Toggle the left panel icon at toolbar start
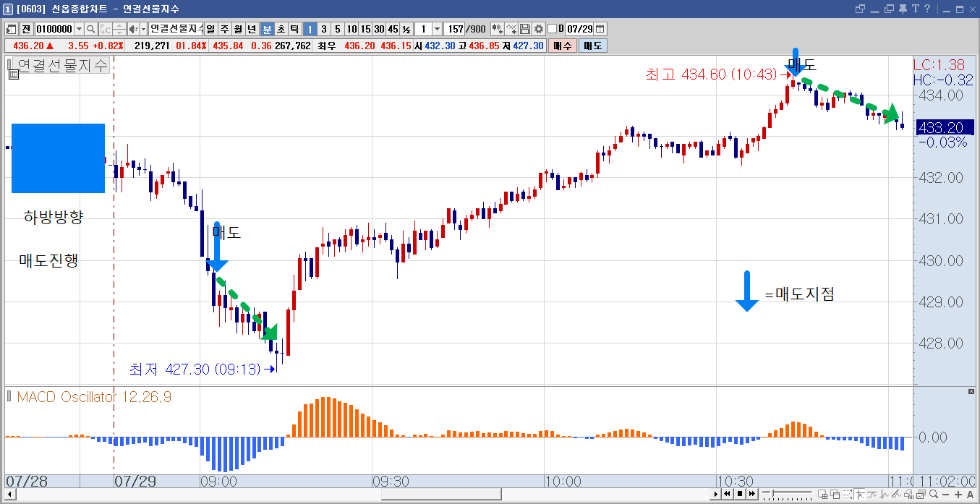 [x=12, y=29]
